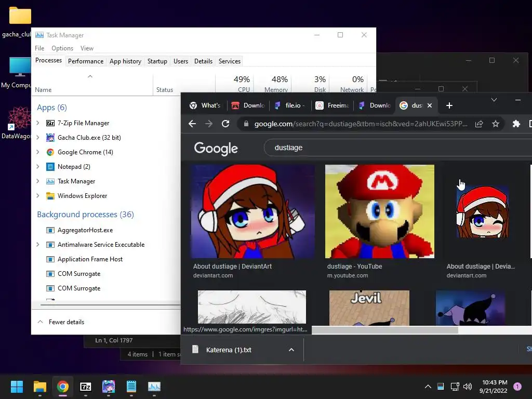Switch to the Startup tab
This screenshot has height=399, width=532.
pos(157,61)
